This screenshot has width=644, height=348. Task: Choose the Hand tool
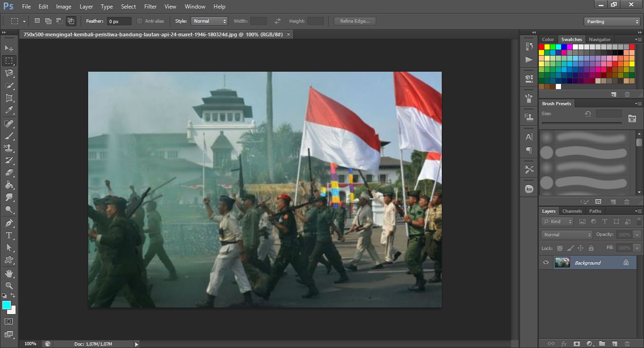pyautogui.click(x=9, y=273)
